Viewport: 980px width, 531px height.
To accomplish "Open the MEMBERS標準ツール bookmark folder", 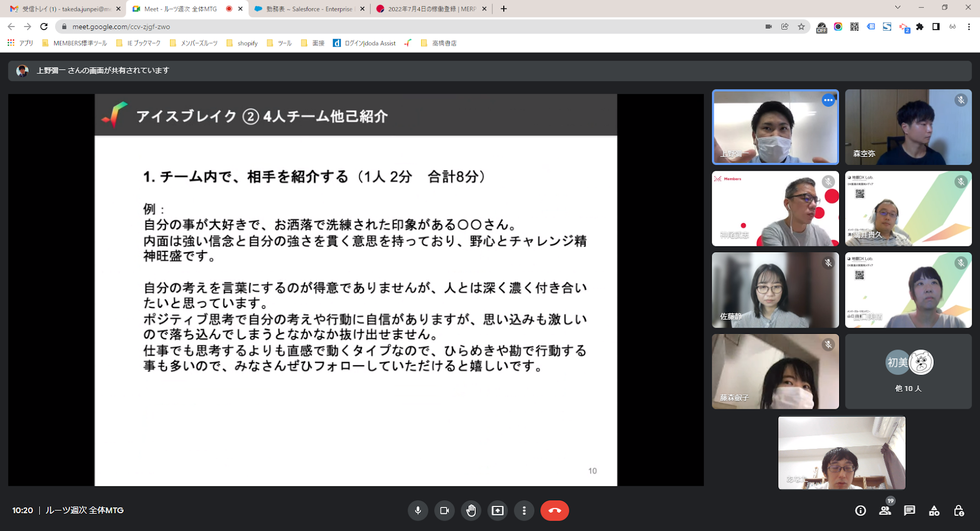I will tap(75, 43).
